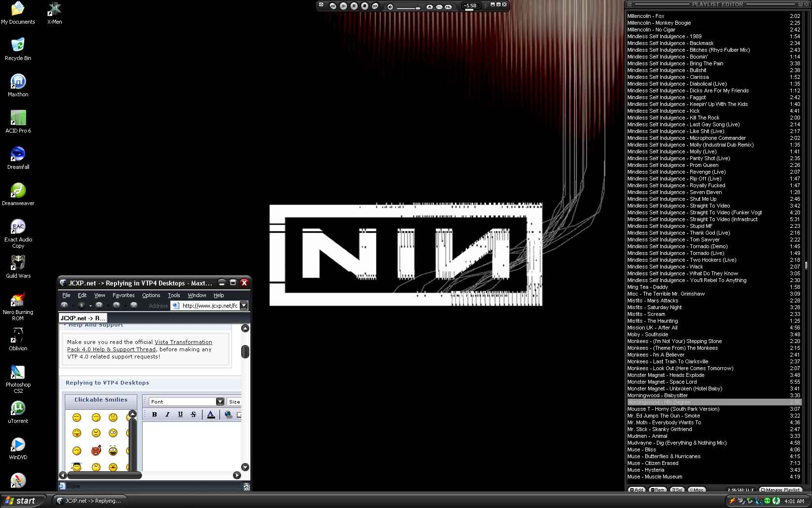Viewport: 812px width, 508px height.
Task: Click the Add button in playlist editor
Action: [x=636, y=490]
